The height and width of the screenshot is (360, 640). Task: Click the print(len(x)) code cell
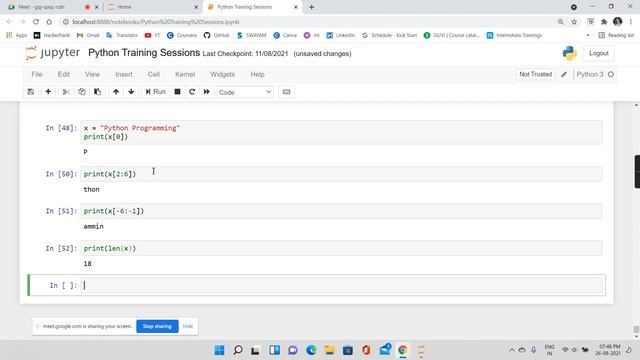pyautogui.click(x=341, y=248)
